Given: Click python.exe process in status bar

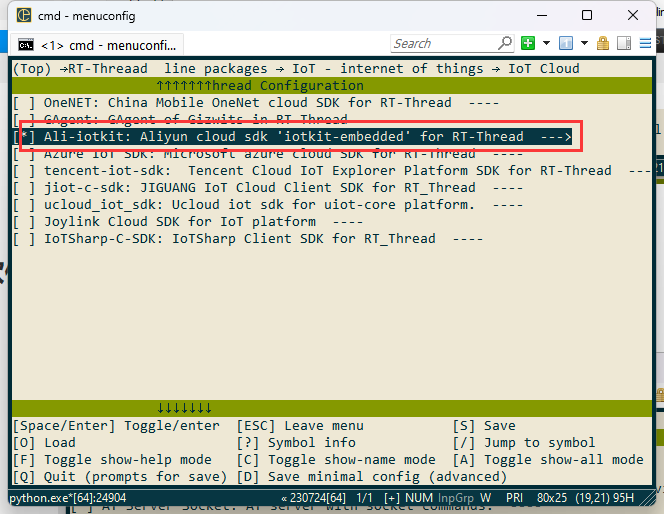Looking at the screenshot, I should (68, 498).
